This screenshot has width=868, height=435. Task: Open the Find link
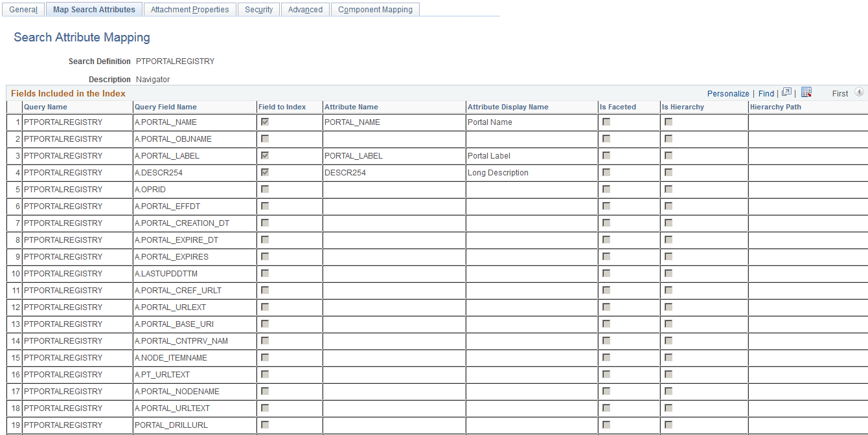click(766, 93)
